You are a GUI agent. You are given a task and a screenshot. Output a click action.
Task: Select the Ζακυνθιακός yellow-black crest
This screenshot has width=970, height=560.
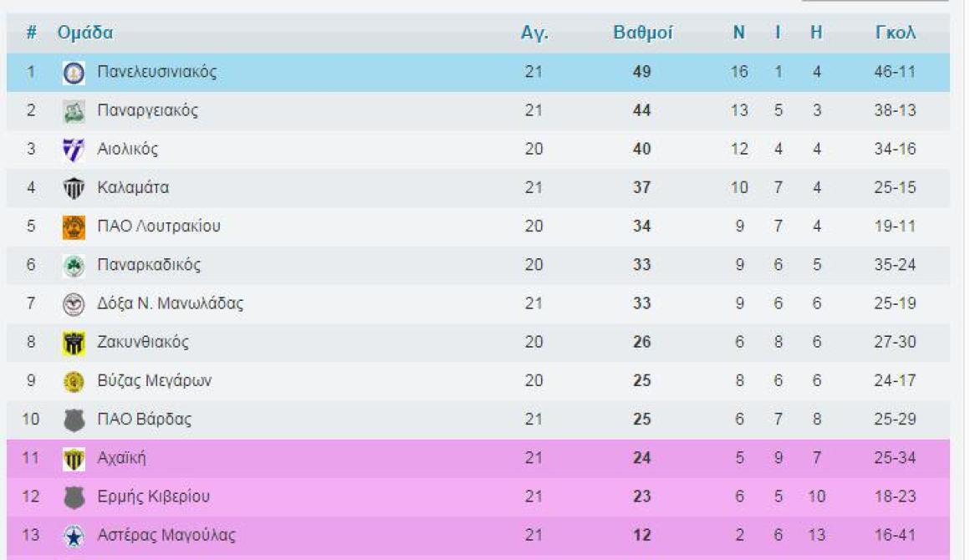(x=74, y=343)
